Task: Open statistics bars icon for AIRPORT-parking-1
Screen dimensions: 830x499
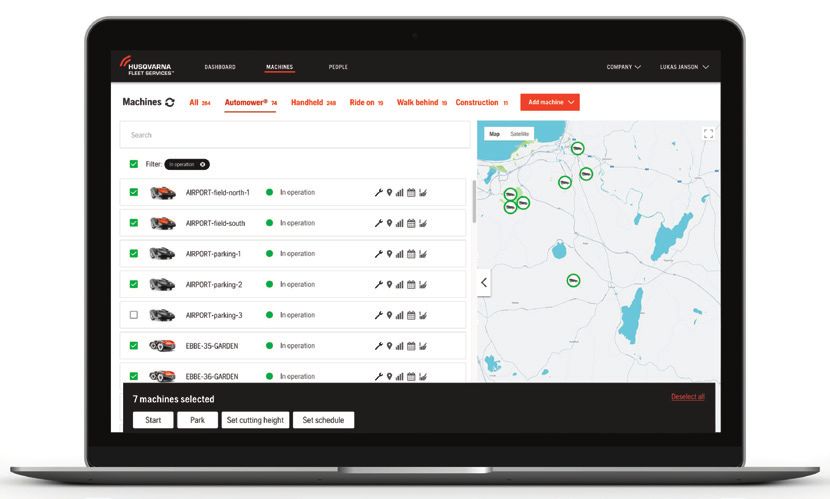Action: [x=400, y=254]
